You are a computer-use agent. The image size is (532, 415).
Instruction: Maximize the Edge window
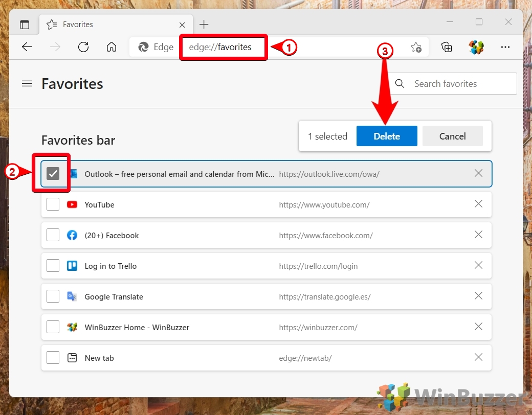pos(479,22)
